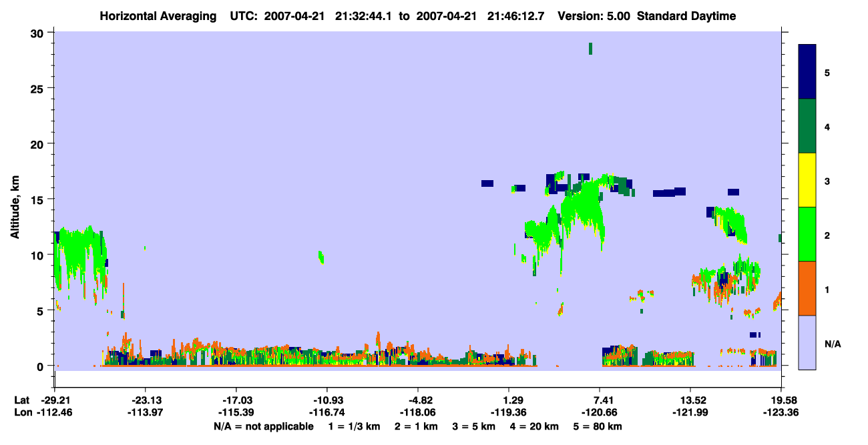The height and width of the screenshot is (445, 868).
Task: Click longitude value -115.39
Action: [236, 412]
